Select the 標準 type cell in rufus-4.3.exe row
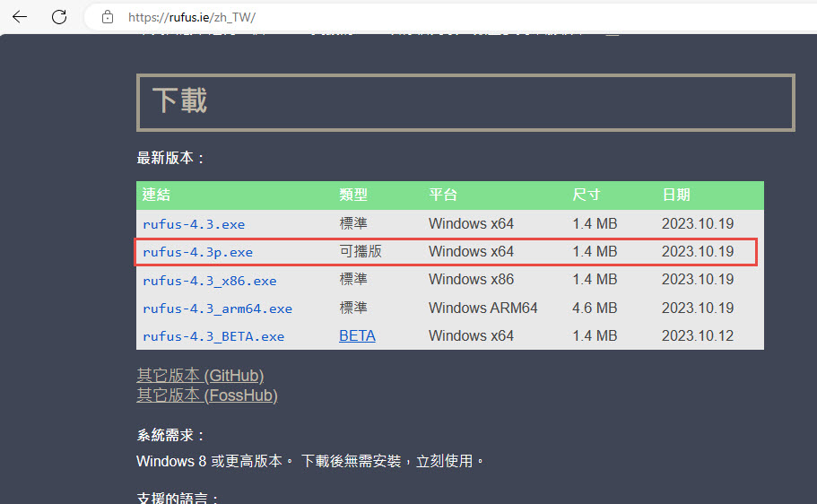Screen dimensions: 817x504 [x=353, y=223]
